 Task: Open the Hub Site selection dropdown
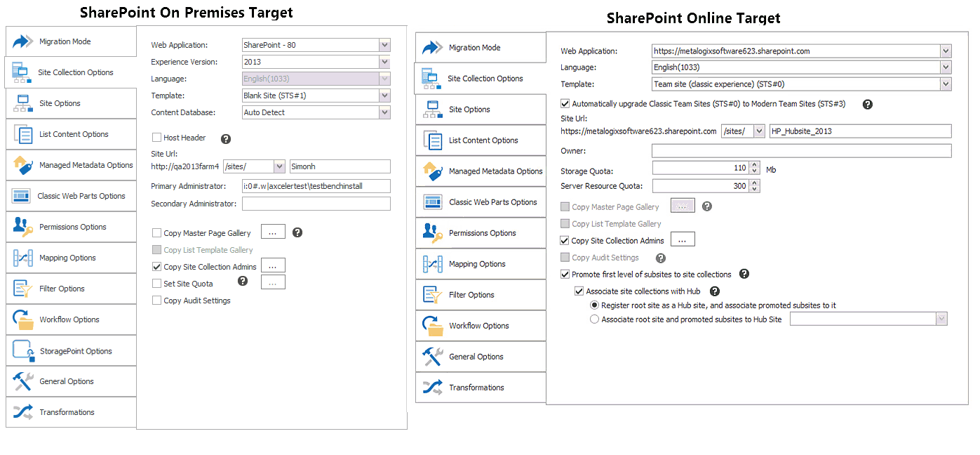pos(941,319)
